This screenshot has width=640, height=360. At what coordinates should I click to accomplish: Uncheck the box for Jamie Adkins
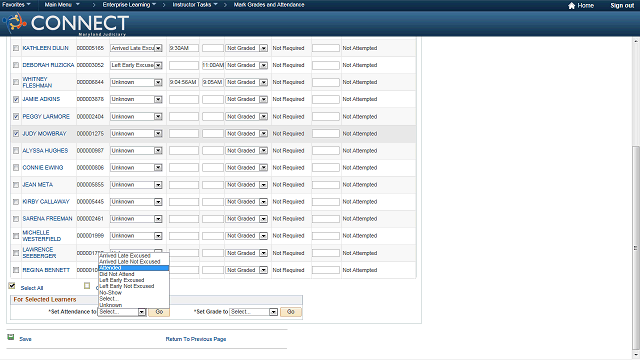[x=16, y=99]
